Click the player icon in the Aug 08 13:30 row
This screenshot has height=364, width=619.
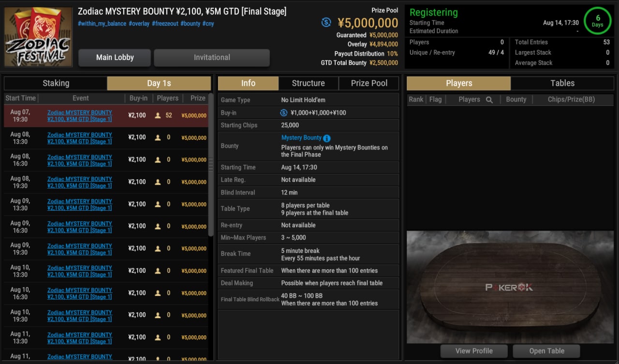[158, 138]
